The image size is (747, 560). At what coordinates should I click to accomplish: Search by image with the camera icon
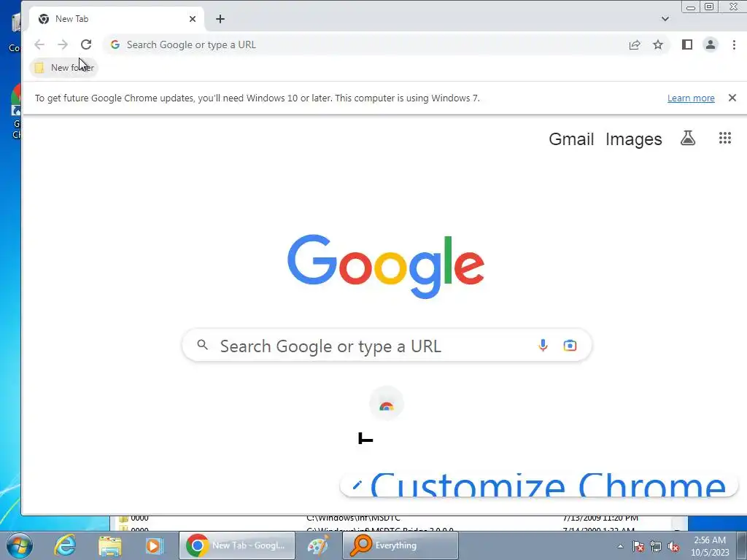tap(570, 345)
